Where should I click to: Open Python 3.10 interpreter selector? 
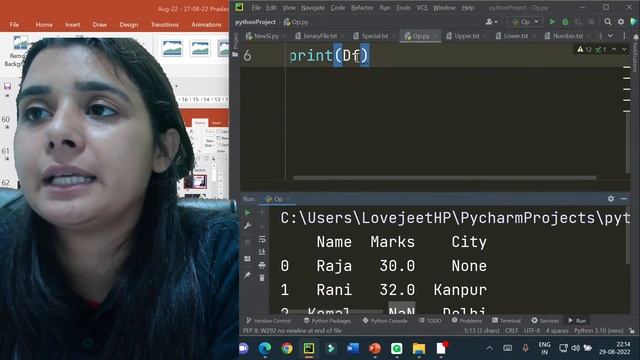pyautogui.click(x=598, y=331)
